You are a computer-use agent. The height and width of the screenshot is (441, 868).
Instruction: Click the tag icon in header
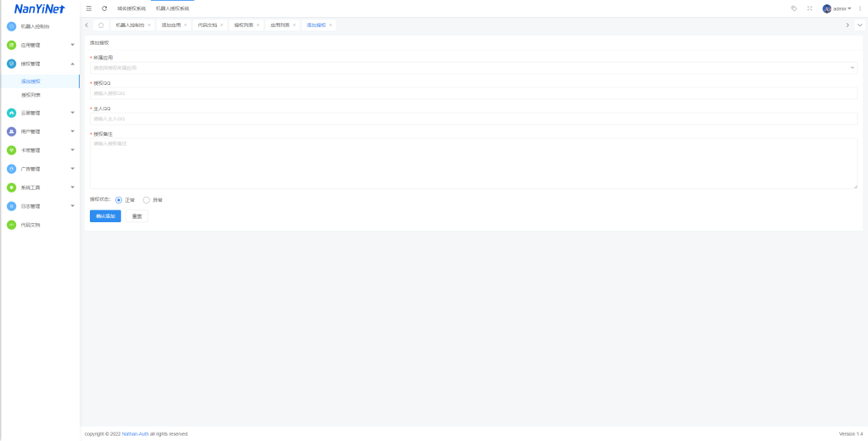pyautogui.click(x=793, y=8)
